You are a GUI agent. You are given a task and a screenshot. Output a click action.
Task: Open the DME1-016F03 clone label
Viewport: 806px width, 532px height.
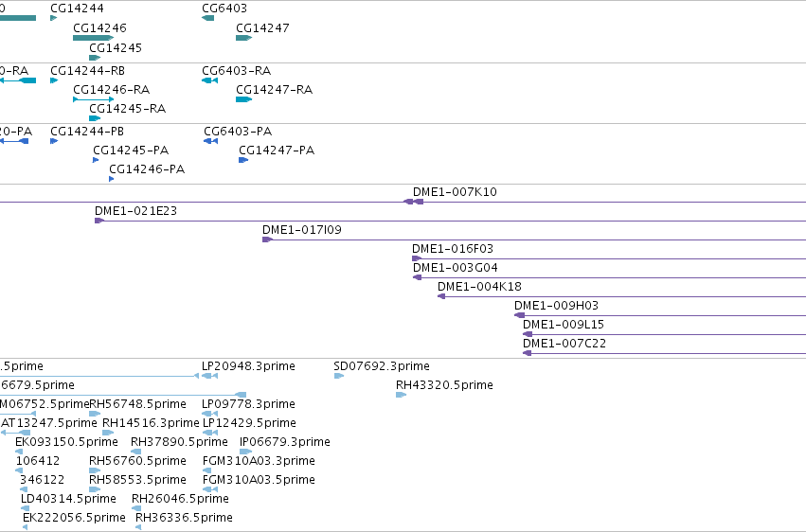pyautogui.click(x=453, y=249)
